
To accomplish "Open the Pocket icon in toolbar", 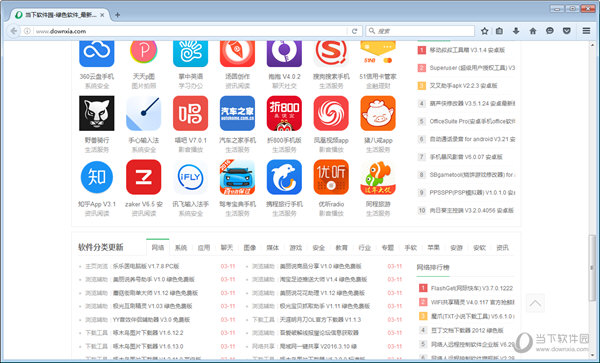I will click(x=567, y=31).
